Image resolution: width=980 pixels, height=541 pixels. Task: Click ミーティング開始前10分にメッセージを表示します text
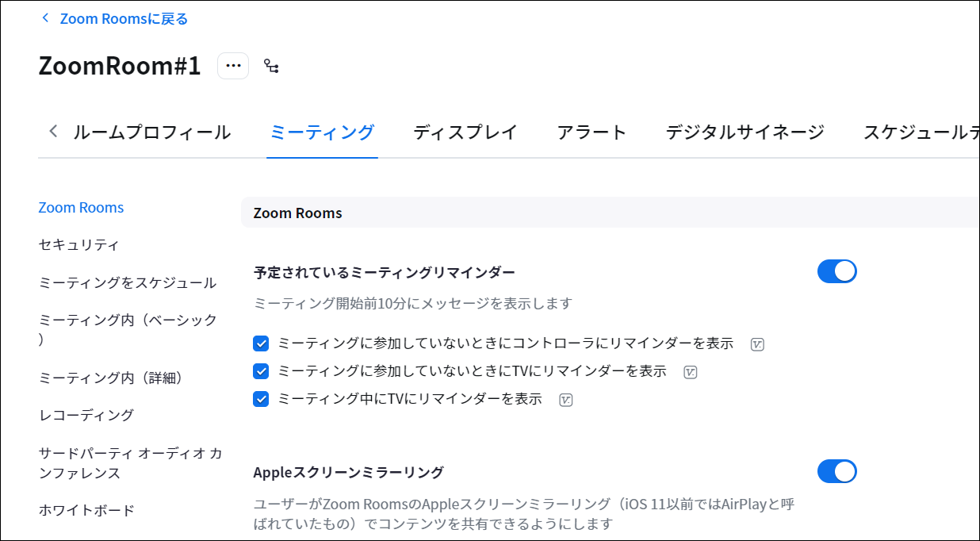tap(413, 304)
